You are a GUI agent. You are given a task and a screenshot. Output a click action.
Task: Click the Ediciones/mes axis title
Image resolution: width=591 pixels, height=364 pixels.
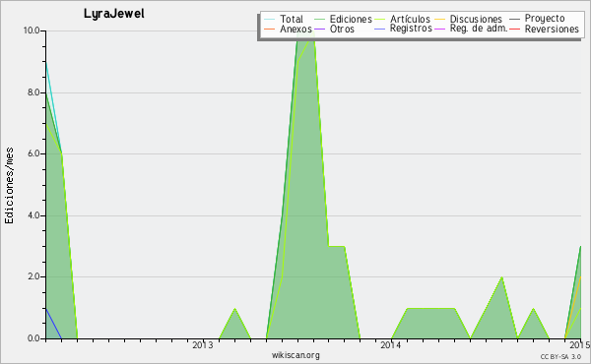click(9, 186)
